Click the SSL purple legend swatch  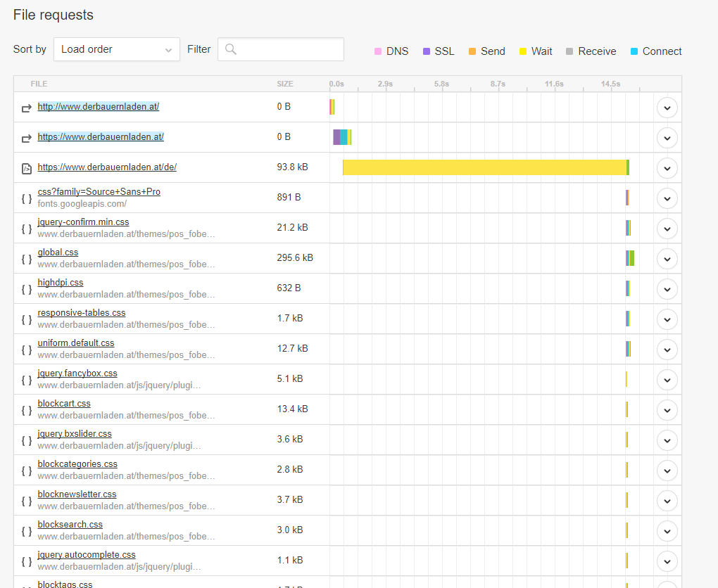coord(427,51)
